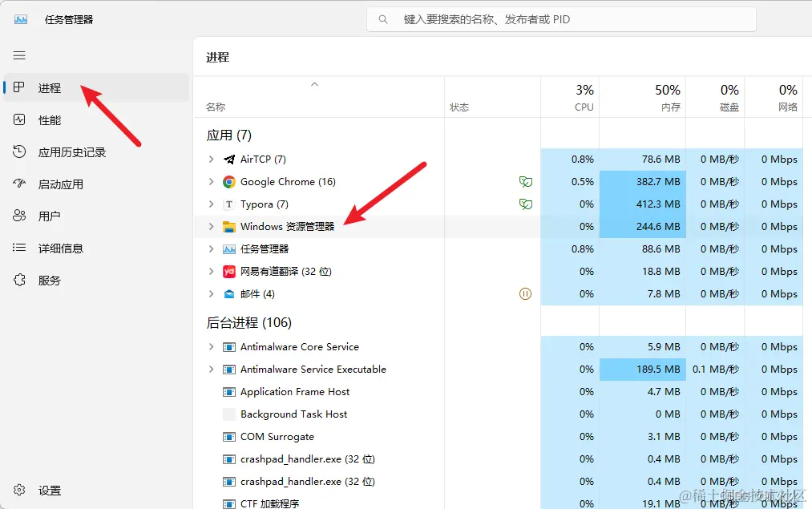Image resolution: width=812 pixels, height=509 pixels.
Task: Sort by the 状态 column header
Action: pyautogui.click(x=492, y=97)
